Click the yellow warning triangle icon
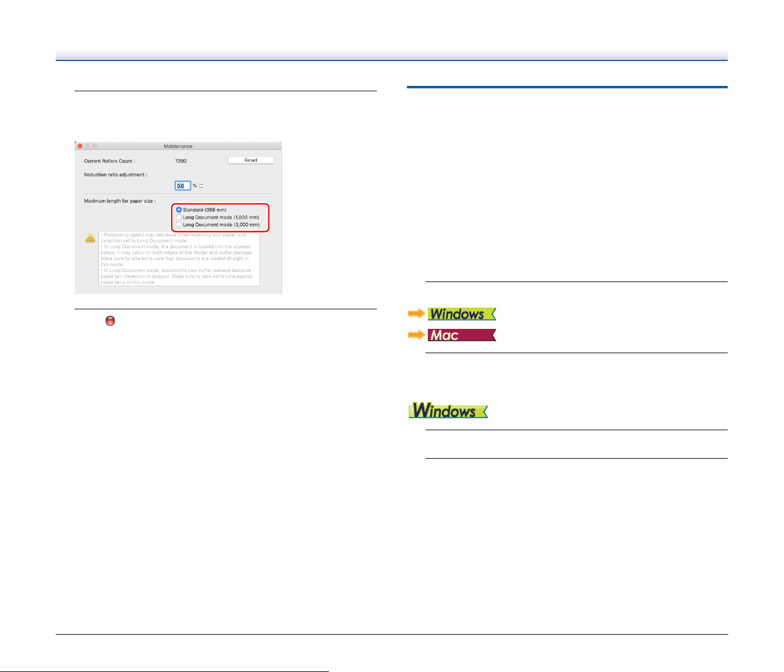 pyautogui.click(x=90, y=238)
